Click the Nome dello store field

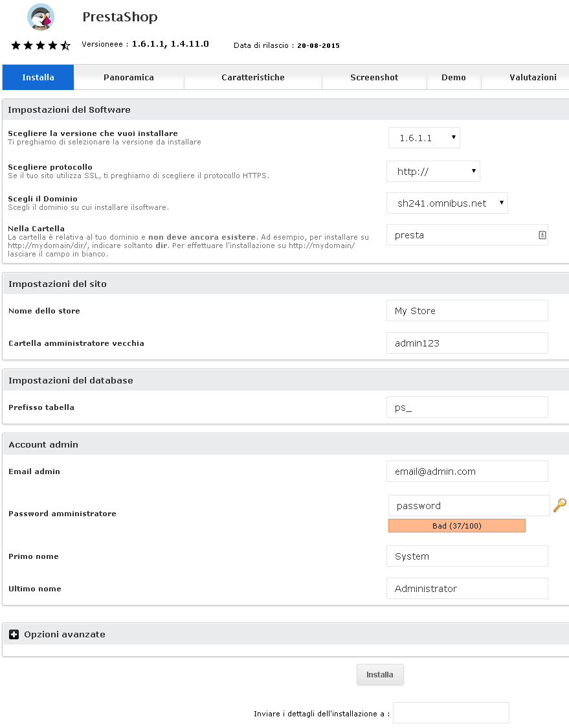467,311
